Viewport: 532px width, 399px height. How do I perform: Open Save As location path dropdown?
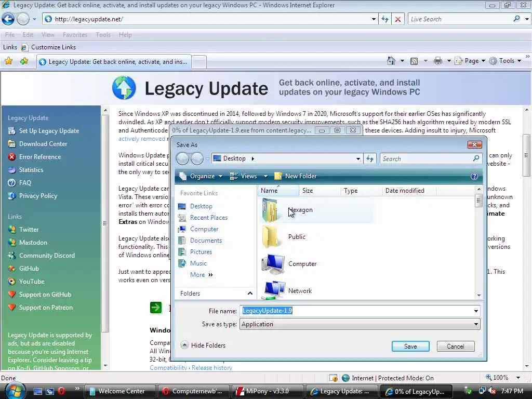tap(358, 159)
